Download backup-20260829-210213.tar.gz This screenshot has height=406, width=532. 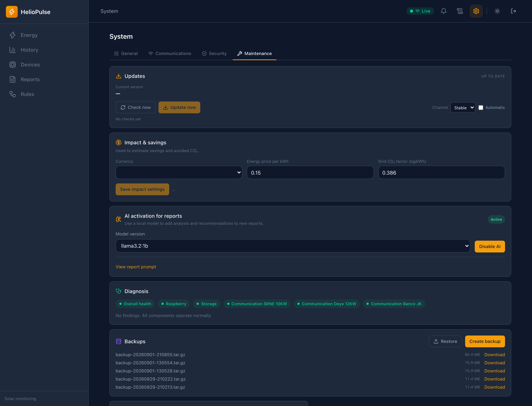click(x=495, y=387)
